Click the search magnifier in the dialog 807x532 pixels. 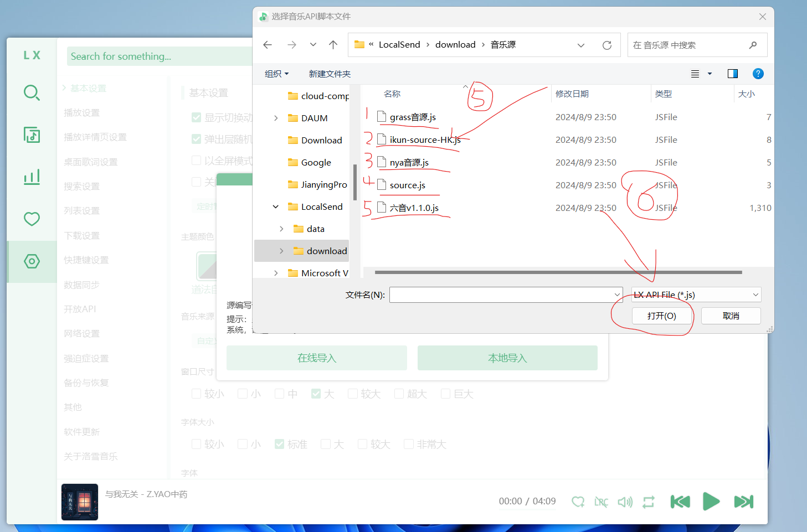pos(753,45)
